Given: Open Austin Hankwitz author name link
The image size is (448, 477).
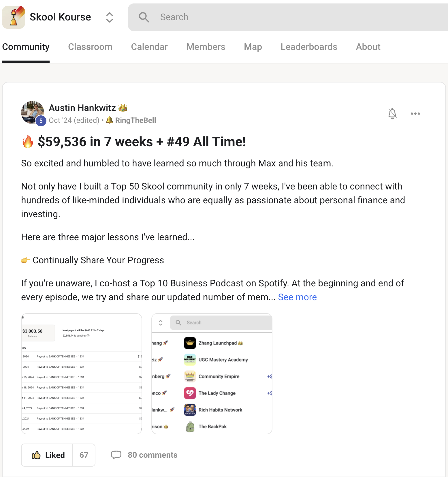Looking at the screenshot, I should [82, 108].
